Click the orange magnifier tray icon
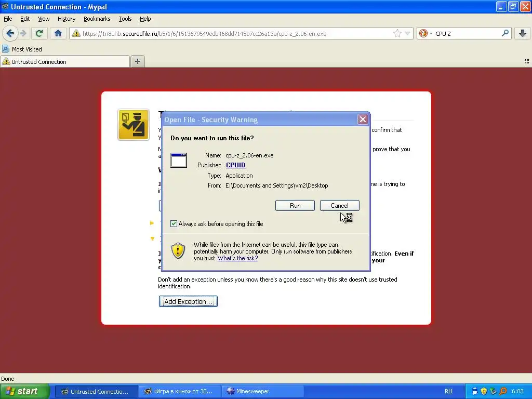This screenshot has width=532, height=399. coord(503,392)
